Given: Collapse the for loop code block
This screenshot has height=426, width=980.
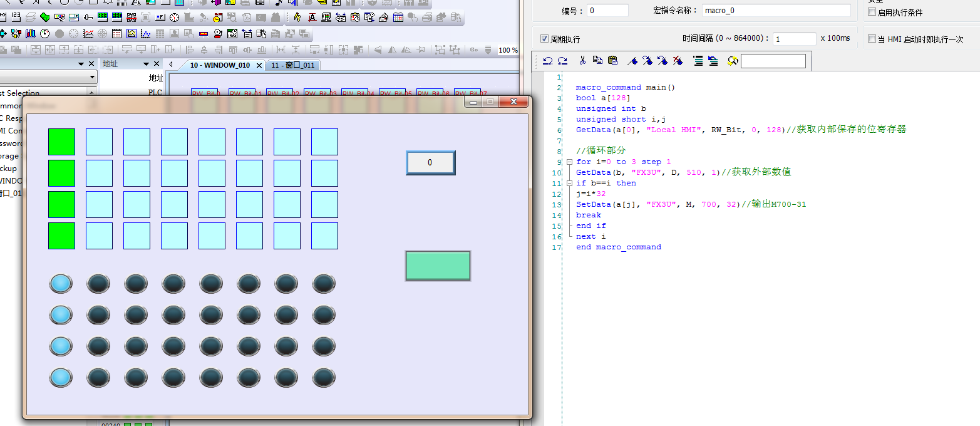Looking at the screenshot, I should tap(569, 162).
